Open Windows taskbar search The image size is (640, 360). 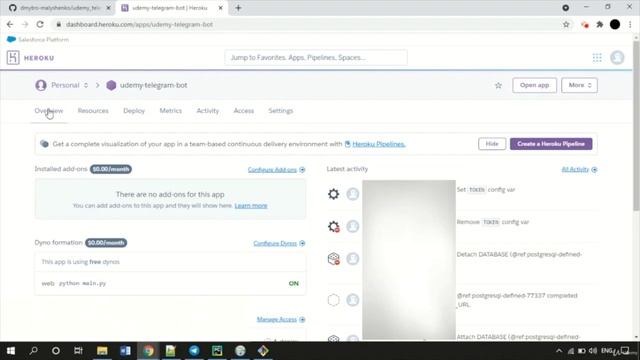[33, 351]
